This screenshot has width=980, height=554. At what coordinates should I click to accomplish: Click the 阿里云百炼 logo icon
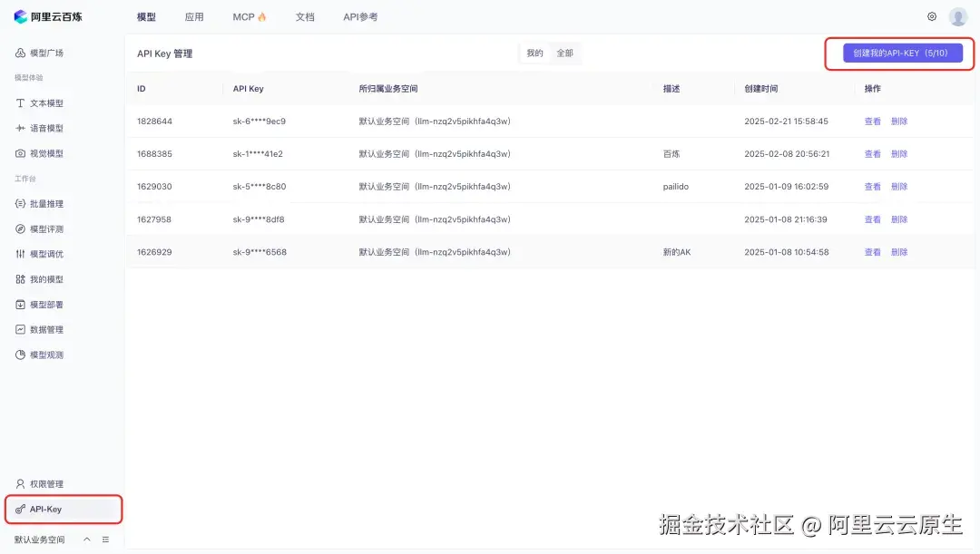(21, 17)
